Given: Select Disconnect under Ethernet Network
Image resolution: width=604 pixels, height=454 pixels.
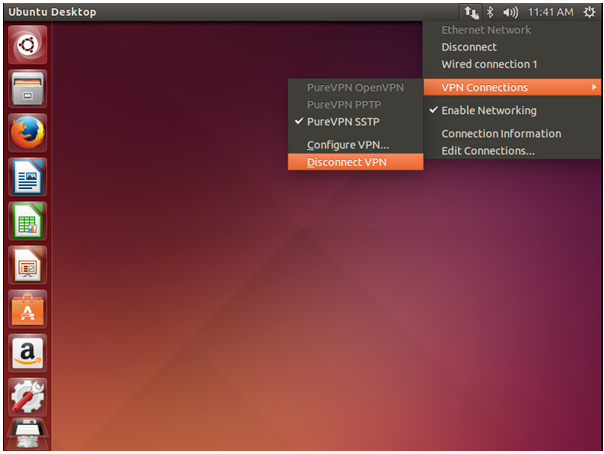Looking at the screenshot, I should pos(469,47).
